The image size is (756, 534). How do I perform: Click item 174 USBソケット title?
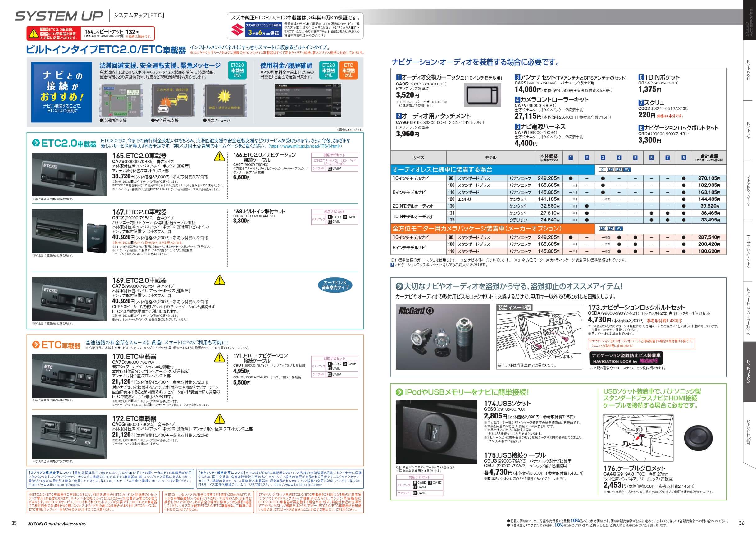pyautogui.click(x=508, y=404)
